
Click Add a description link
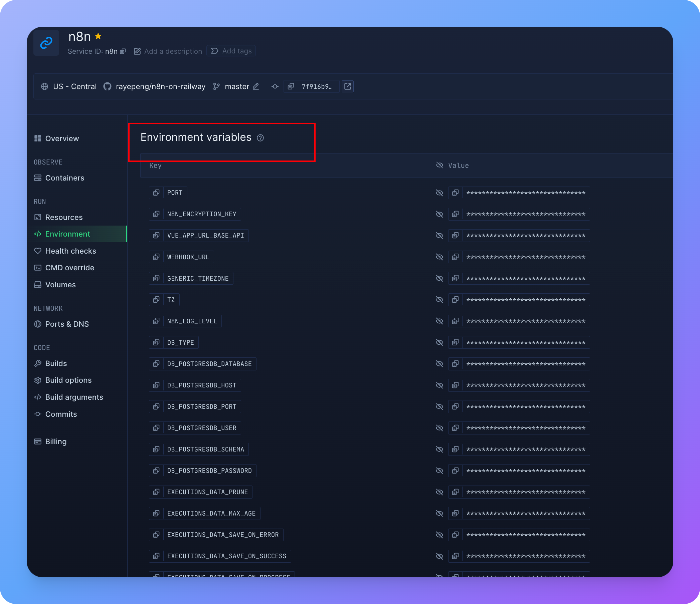point(173,51)
